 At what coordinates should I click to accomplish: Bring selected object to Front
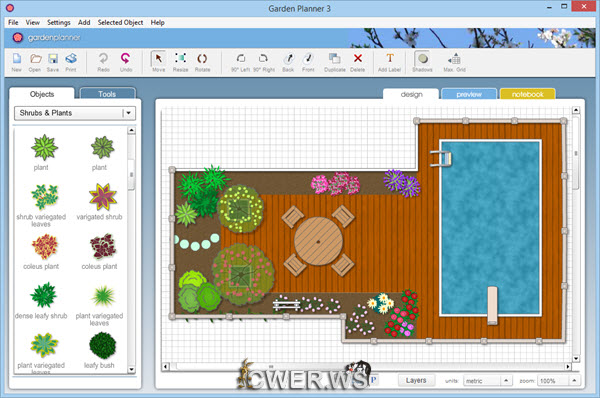[308, 62]
